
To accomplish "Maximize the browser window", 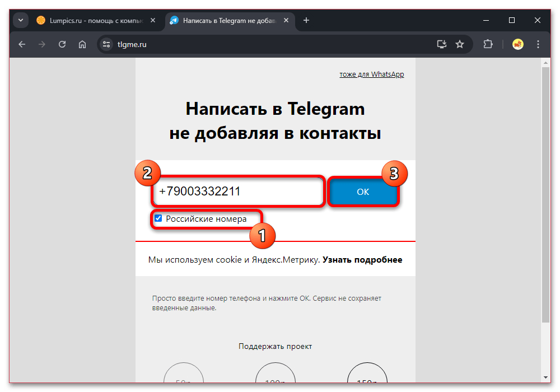I will [512, 20].
